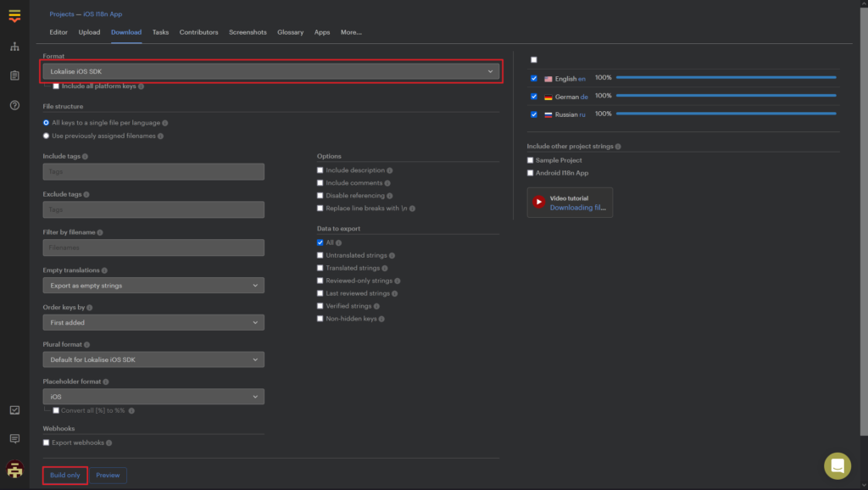Click info icon next to Include tags
868x490 pixels.
pos(85,157)
